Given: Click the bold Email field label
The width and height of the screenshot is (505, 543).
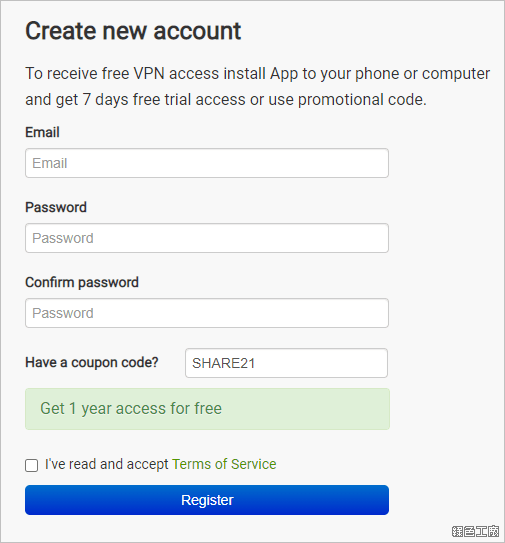Looking at the screenshot, I should click(42, 132).
